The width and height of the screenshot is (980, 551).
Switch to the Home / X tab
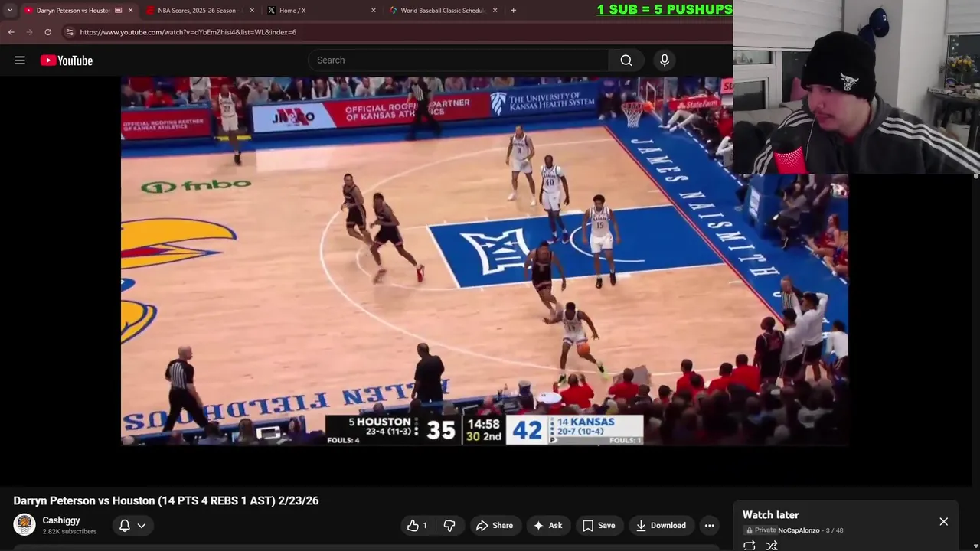pyautogui.click(x=322, y=11)
